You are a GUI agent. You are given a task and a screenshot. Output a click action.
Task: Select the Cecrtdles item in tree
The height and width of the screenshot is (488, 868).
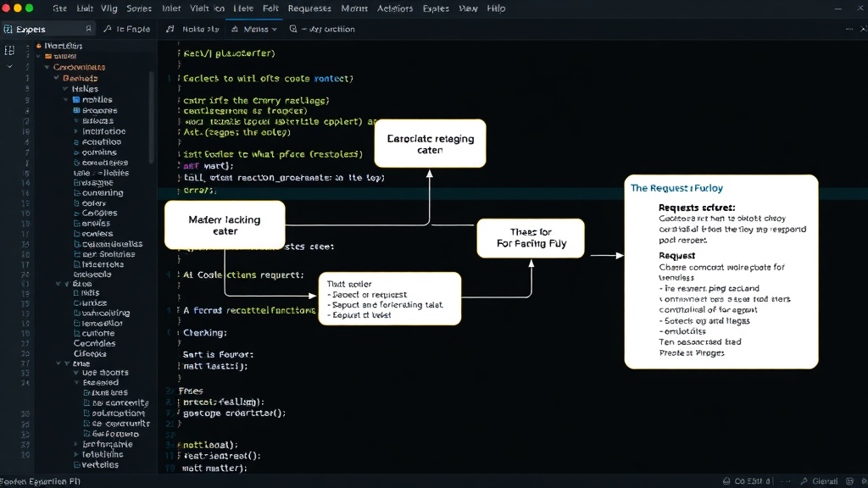click(x=95, y=343)
